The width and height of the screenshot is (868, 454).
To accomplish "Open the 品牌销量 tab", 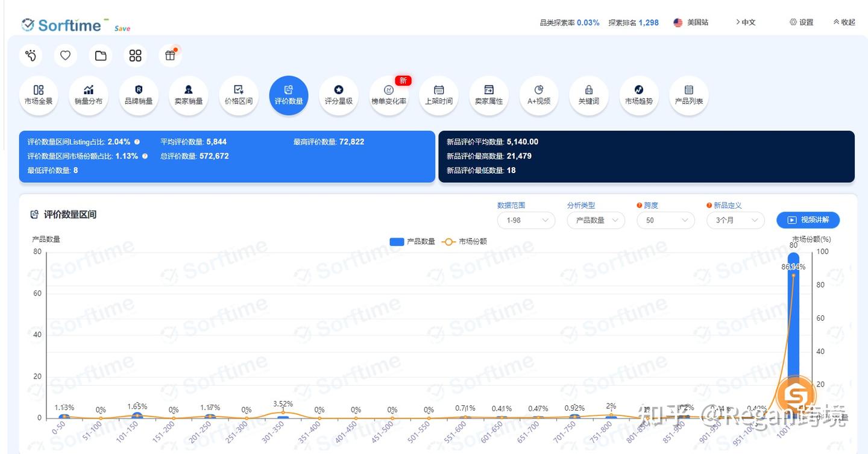I will (x=139, y=95).
